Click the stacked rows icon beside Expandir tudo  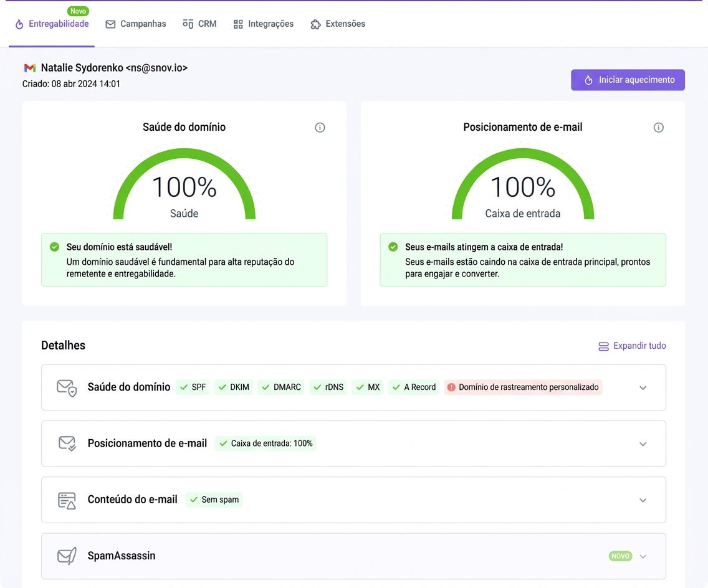point(603,346)
